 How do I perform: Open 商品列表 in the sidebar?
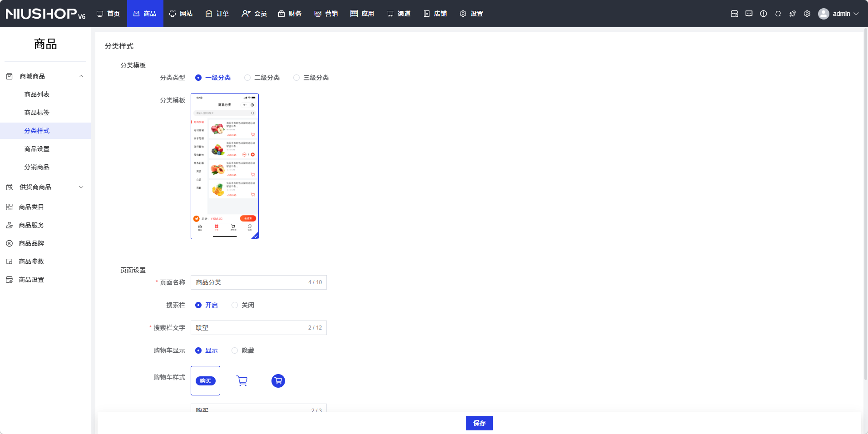[37, 94]
